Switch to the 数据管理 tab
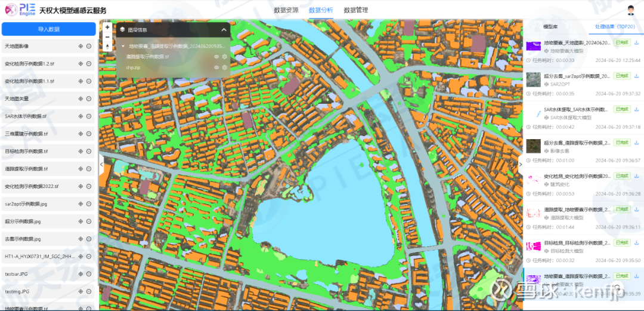Screen dimensions: 644x311 coord(355,10)
